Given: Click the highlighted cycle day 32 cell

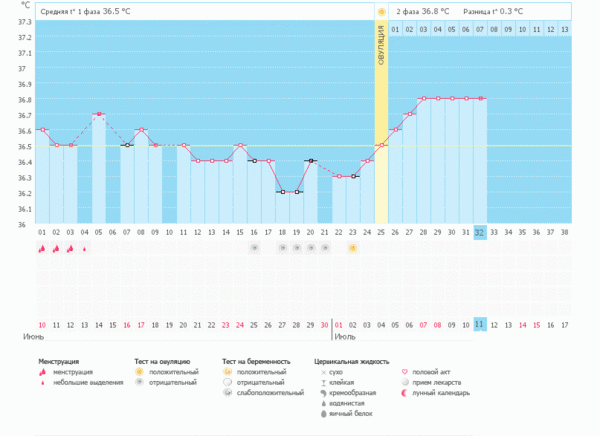Looking at the screenshot, I should coord(480,232).
